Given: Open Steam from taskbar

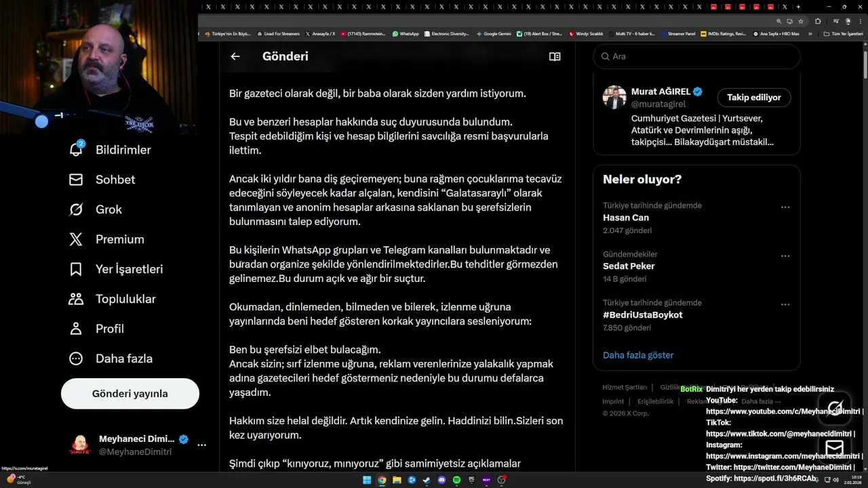Looking at the screenshot, I should (427, 480).
